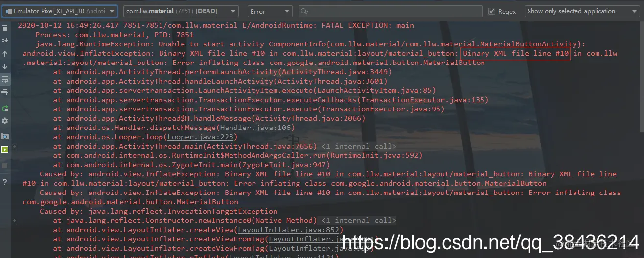Open the Handler.java:106 link
This screenshot has width=644, height=258.
(x=256, y=128)
